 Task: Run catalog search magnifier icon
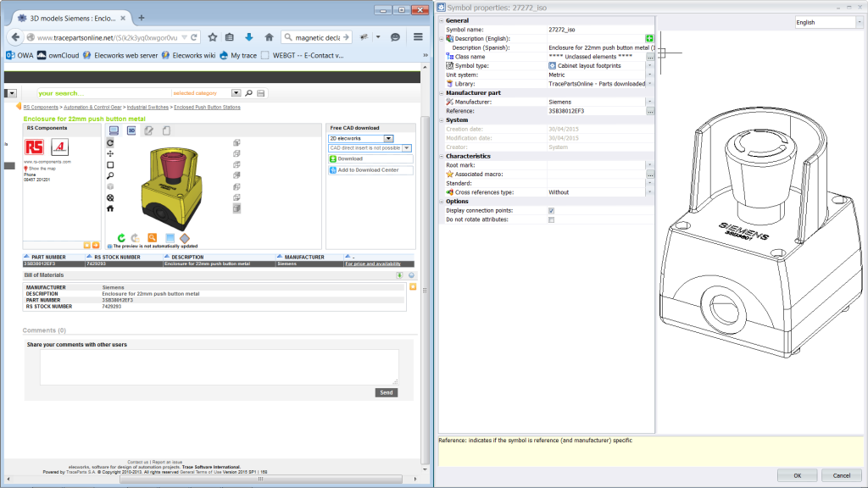click(x=249, y=93)
